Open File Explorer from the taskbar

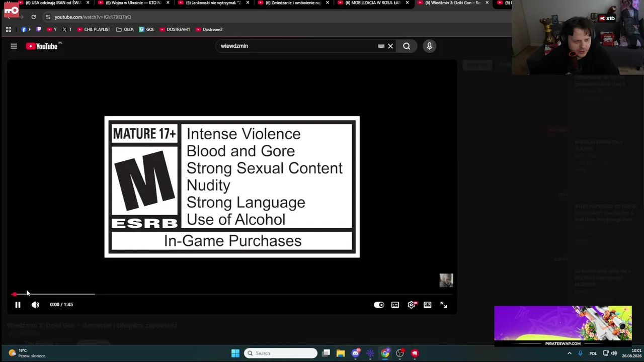(x=341, y=353)
